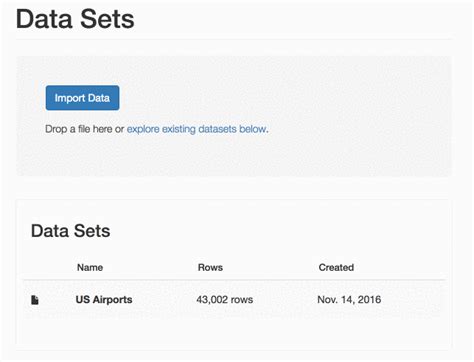
Task: Click the empty header space right of Created
Action: click(399, 267)
